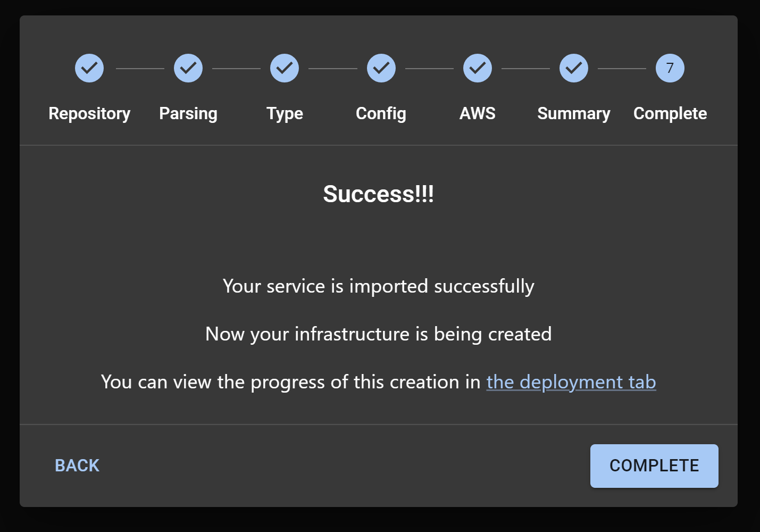Click the COMPLETE button
The height and width of the screenshot is (532, 760).
coord(654,465)
